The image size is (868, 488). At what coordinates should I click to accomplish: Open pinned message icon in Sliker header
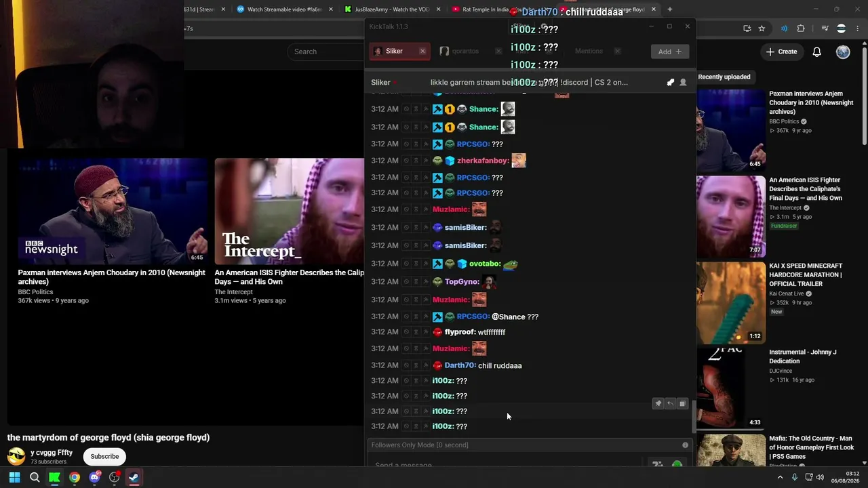671,83
